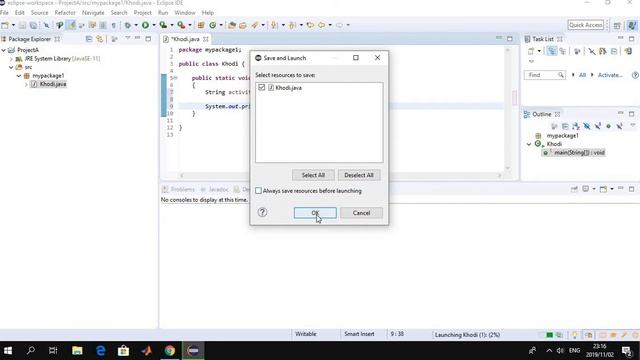Click the Last Edit Location icon
The width and height of the screenshot is (640, 360).
click(x=310, y=25)
